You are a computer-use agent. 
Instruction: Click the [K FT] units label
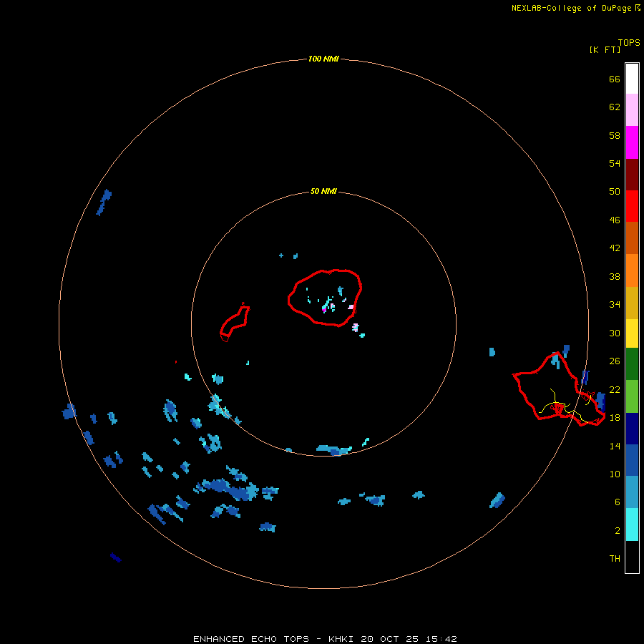(x=605, y=49)
